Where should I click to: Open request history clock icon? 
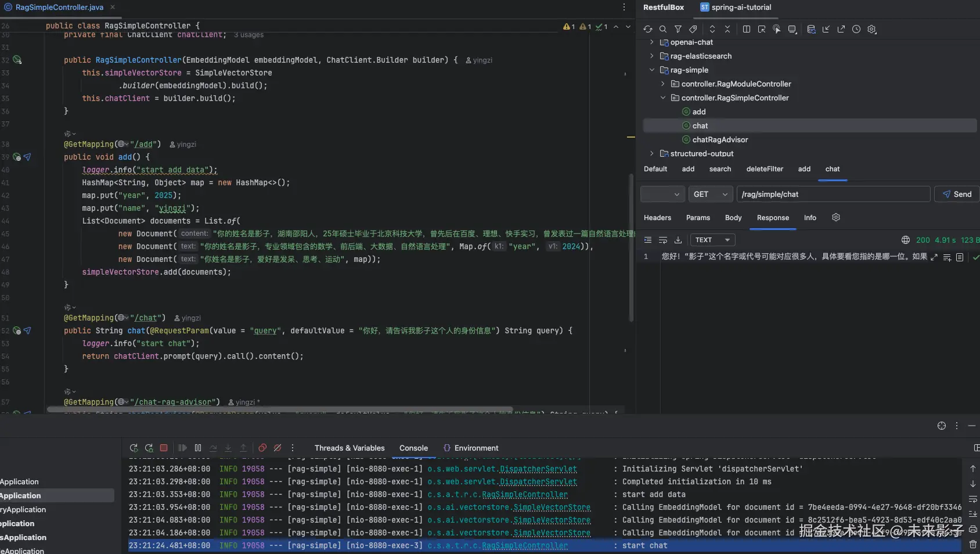coord(856,29)
